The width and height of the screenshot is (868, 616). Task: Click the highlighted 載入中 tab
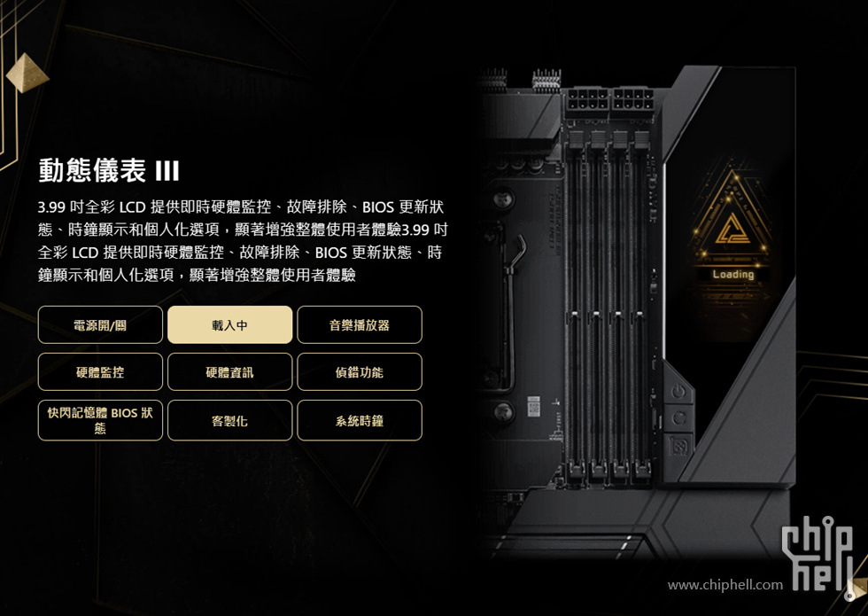tap(229, 324)
